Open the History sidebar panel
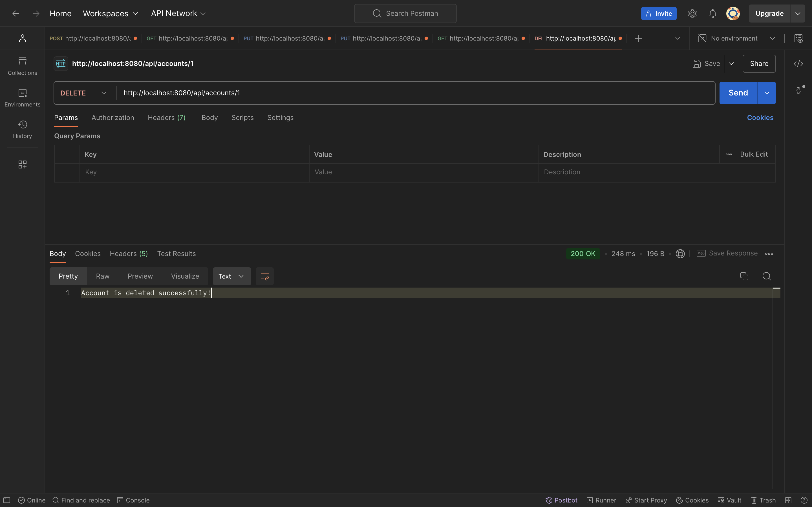 pos(23,129)
